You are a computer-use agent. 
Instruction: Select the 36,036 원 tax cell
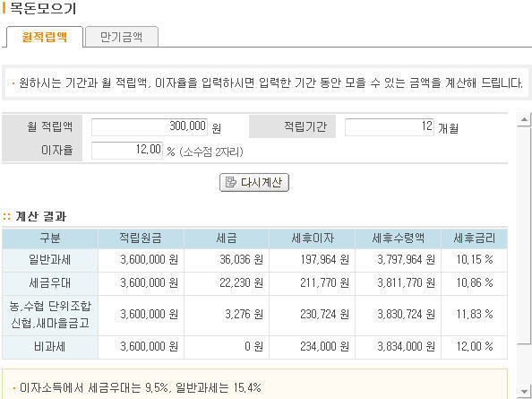227,260
